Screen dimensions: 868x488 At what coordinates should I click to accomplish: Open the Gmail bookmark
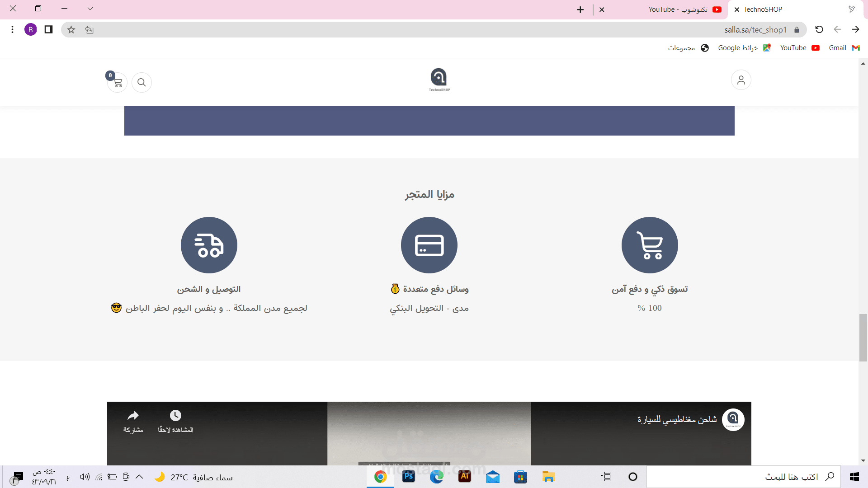pos(844,48)
